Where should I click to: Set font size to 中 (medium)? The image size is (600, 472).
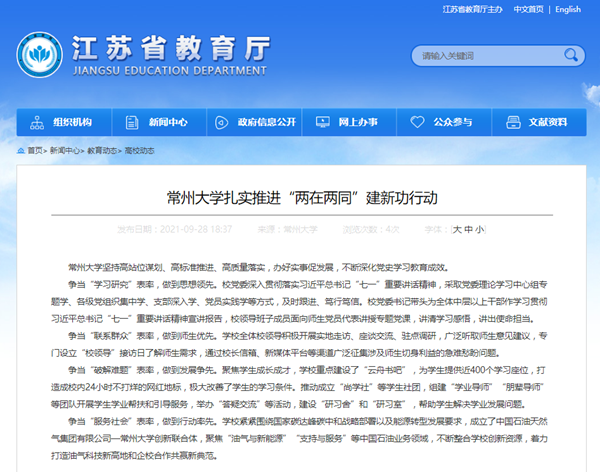[x=468, y=229]
